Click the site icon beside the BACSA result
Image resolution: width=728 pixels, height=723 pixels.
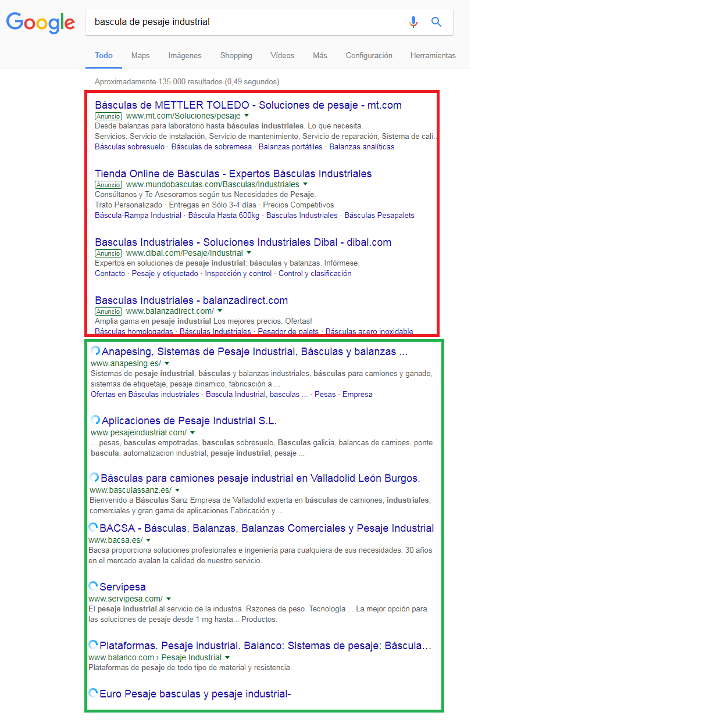click(x=93, y=527)
